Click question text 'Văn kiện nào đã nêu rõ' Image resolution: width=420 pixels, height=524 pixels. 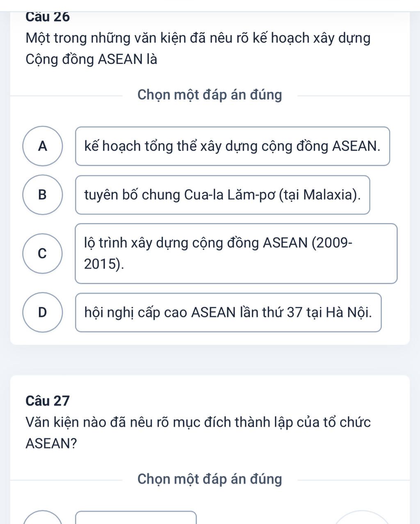point(198,422)
